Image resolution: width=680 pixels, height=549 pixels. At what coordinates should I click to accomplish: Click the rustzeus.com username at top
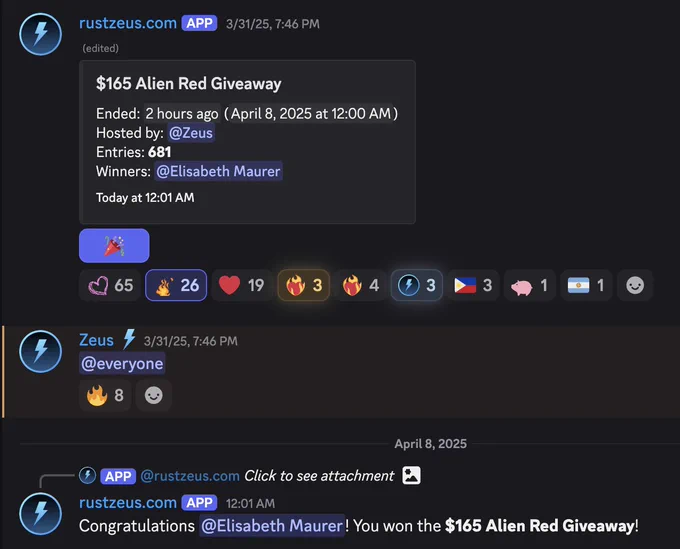click(x=128, y=23)
